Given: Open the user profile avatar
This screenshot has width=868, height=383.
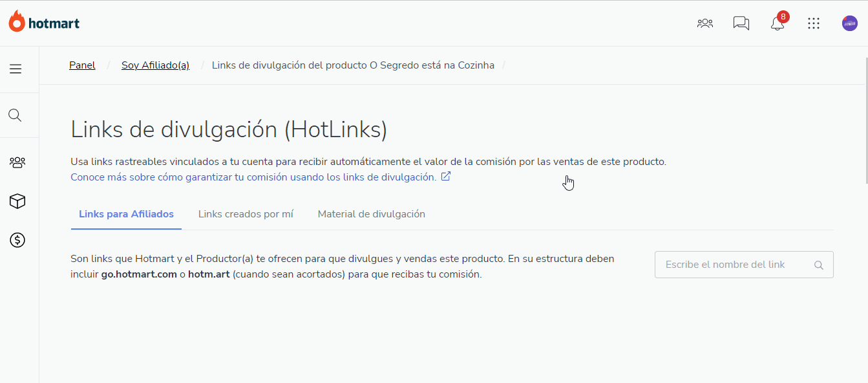Looking at the screenshot, I should 850,23.
